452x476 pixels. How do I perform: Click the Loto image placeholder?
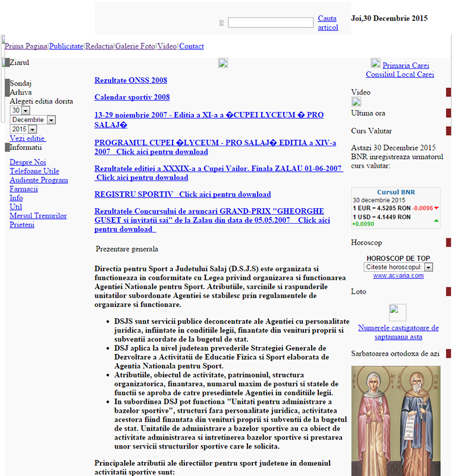(397, 312)
